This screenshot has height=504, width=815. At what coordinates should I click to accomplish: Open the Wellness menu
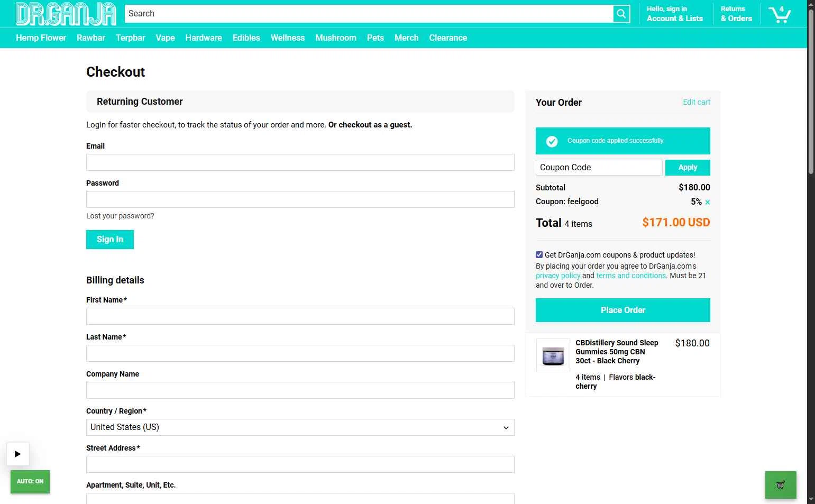(x=288, y=38)
